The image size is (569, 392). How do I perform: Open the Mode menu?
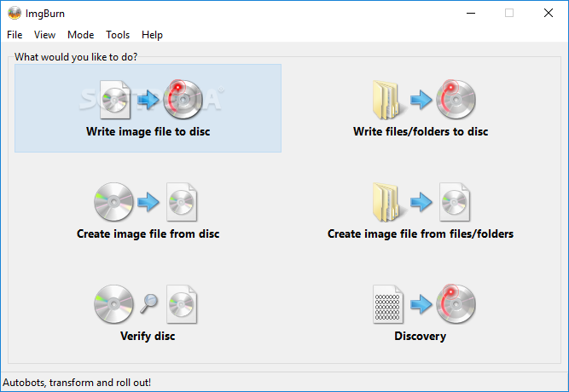coord(80,35)
